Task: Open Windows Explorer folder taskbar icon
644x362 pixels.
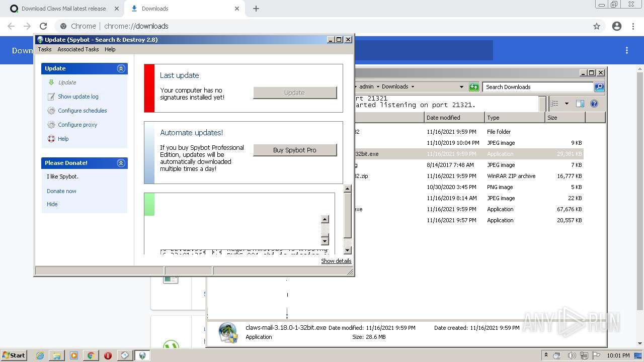Action: (x=57, y=355)
